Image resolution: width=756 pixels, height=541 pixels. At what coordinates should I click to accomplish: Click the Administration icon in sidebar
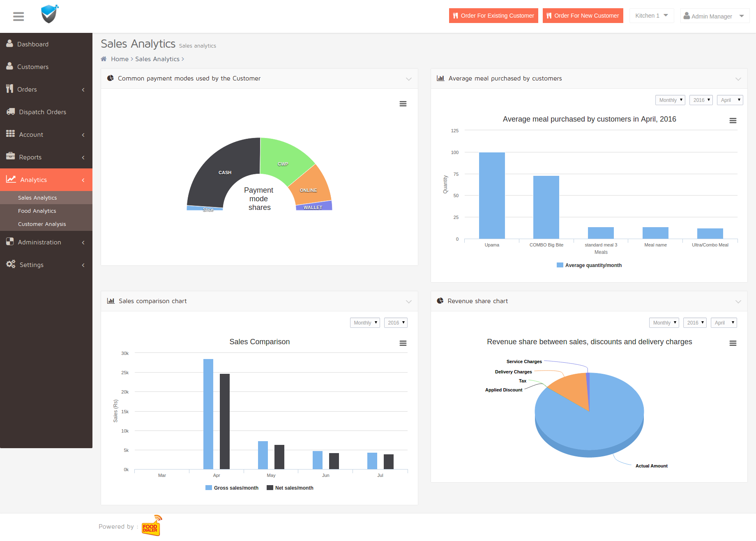point(10,242)
